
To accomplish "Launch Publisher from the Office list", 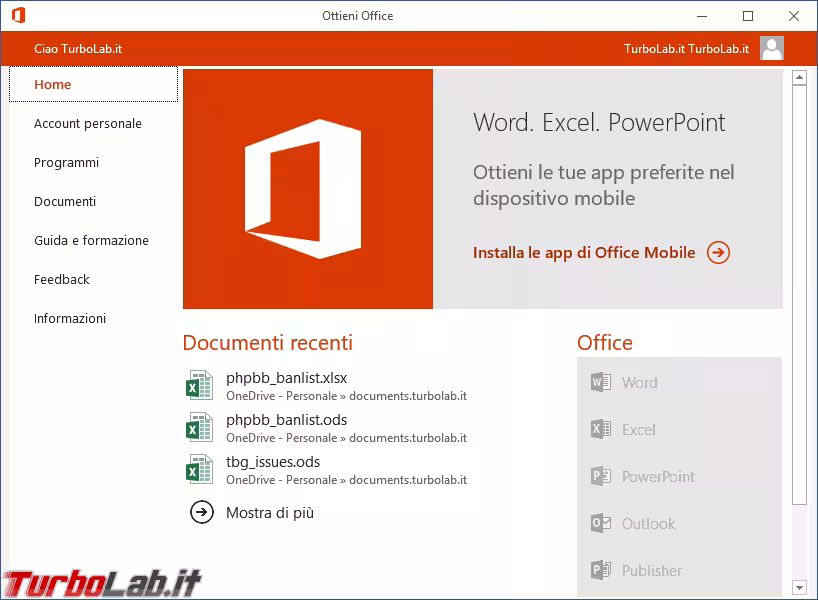I will (x=652, y=571).
